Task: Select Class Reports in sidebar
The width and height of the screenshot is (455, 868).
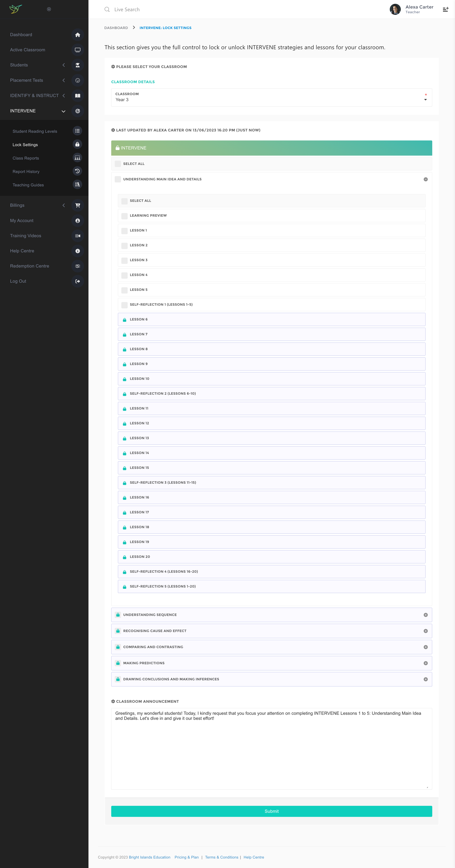Action: coord(26,158)
